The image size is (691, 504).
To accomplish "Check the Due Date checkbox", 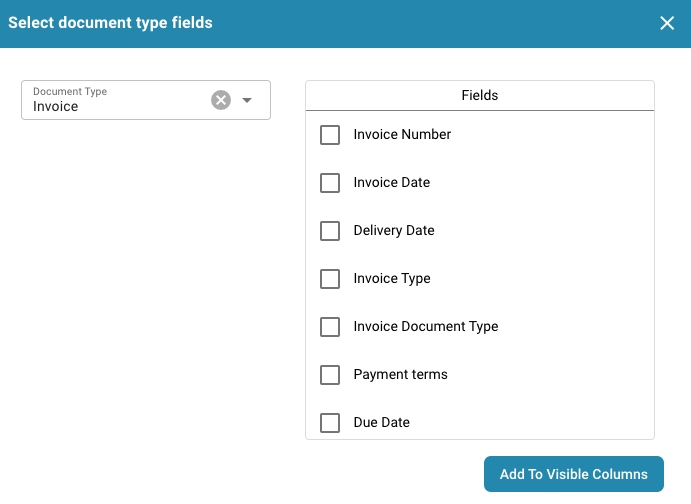I will click(330, 423).
